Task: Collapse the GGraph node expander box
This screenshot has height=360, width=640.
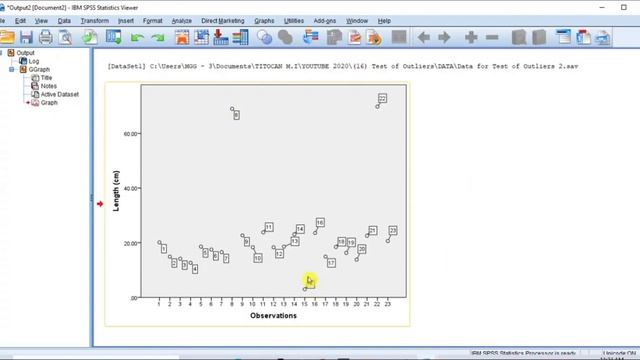Action: [x=11, y=69]
